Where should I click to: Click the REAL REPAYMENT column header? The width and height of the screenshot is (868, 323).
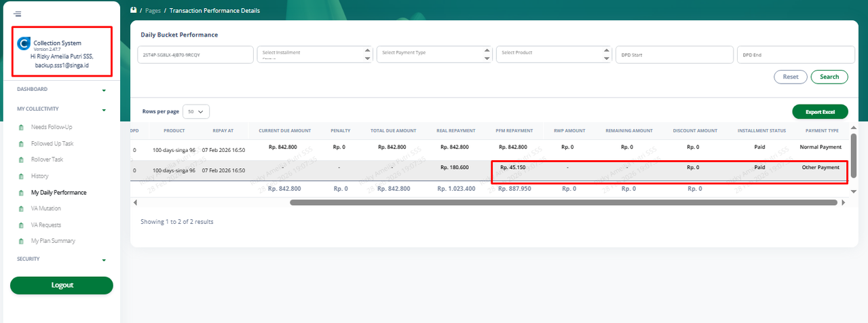(457, 130)
